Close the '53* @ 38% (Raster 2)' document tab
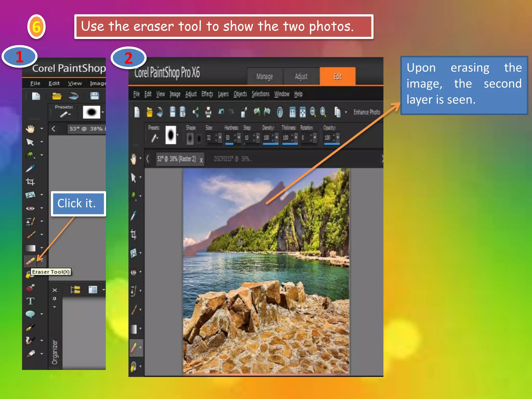The width and height of the screenshot is (532, 399). (201, 160)
